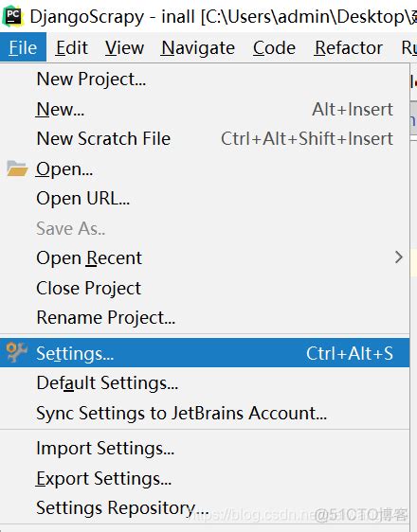Open the Refactor menu

point(349,47)
